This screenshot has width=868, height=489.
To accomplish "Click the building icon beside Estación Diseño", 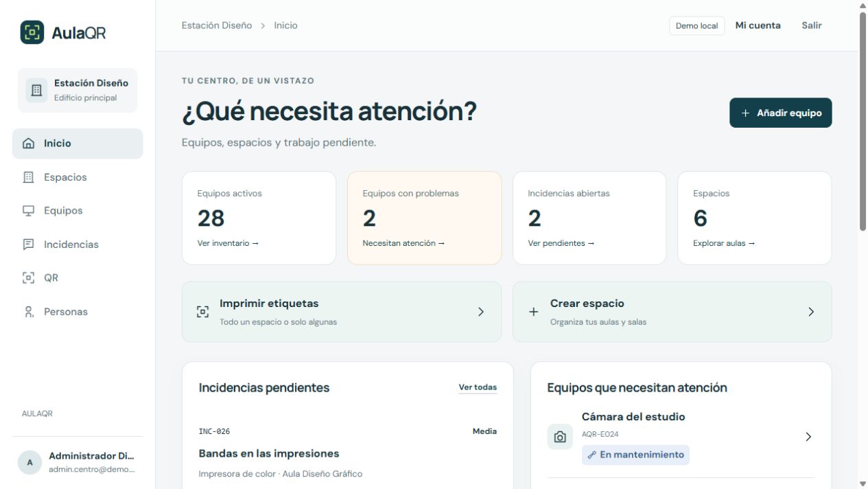I will pos(36,91).
